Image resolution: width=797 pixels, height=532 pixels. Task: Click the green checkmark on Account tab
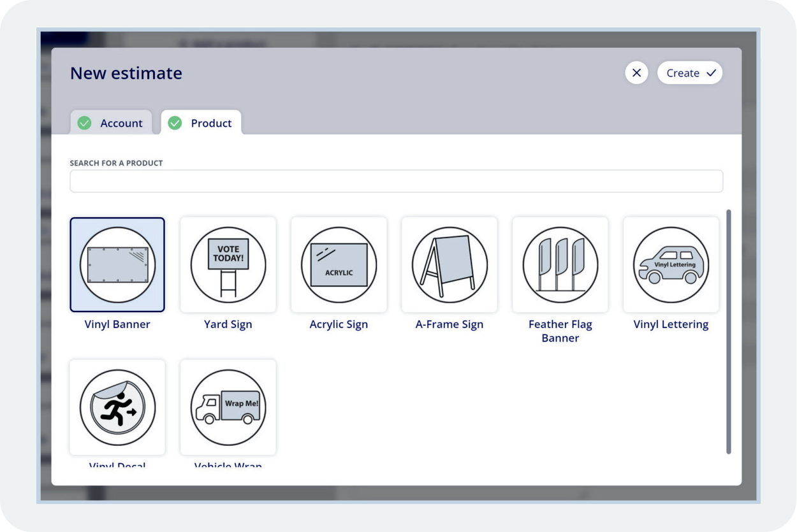coord(84,123)
